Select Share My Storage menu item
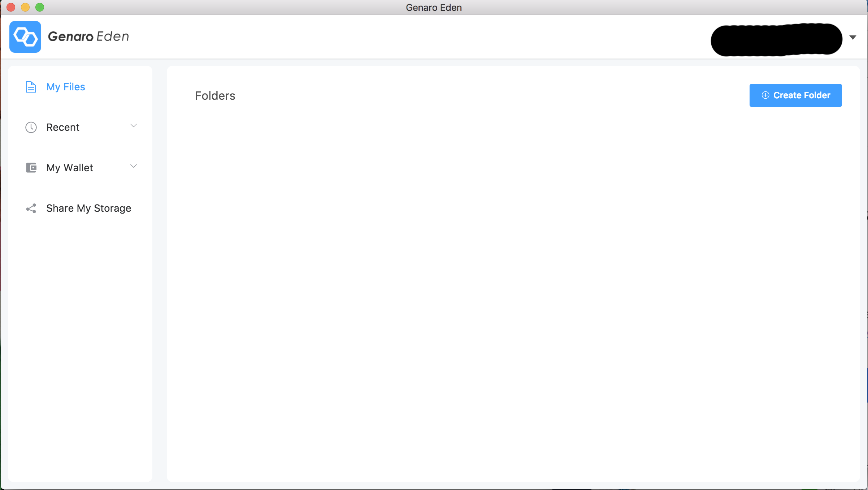Screen dimensions: 868x490 click(x=89, y=208)
